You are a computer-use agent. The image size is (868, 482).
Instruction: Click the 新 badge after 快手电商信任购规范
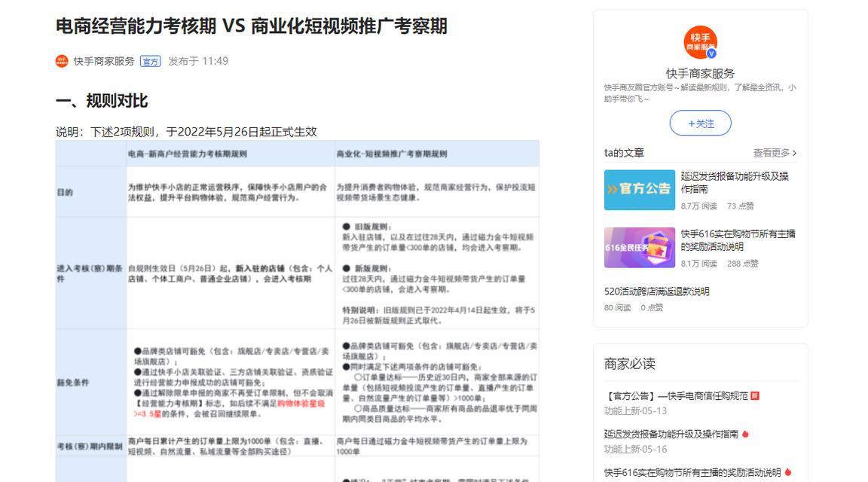[x=755, y=395]
